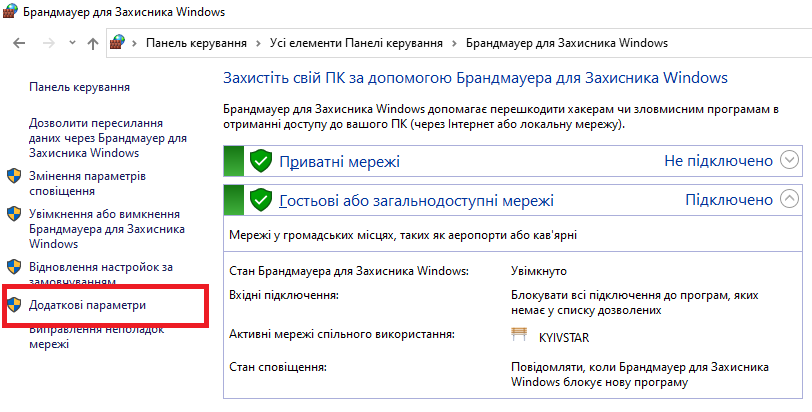Select the KYIVSTAR network name
The width and height of the screenshot is (812, 412).
pyautogui.click(x=564, y=338)
